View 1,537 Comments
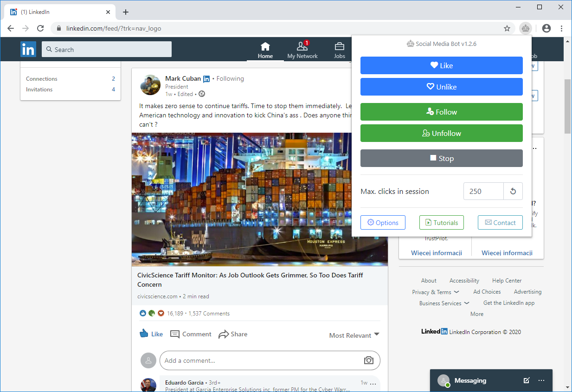The image size is (572, 392). coord(209,314)
